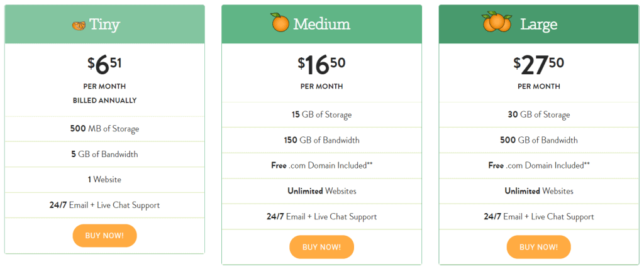
Task: Click "1 Website" feature in Tiny plan
Action: coord(104,180)
